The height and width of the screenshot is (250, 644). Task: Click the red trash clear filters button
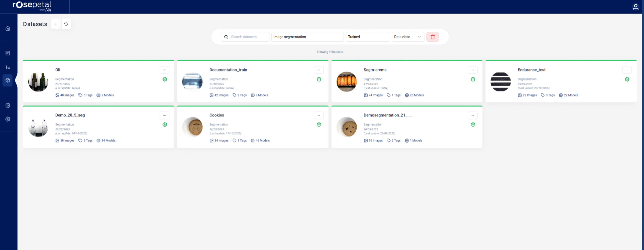pos(432,37)
